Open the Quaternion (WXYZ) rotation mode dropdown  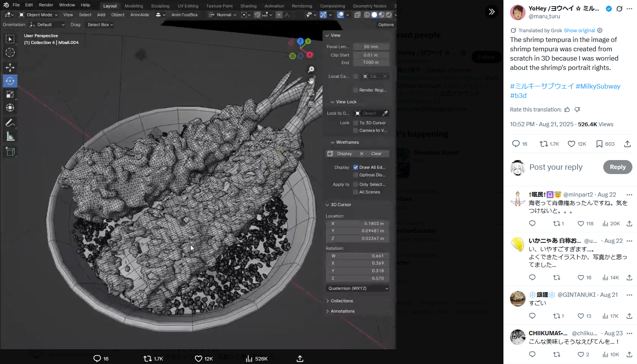coord(358,288)
